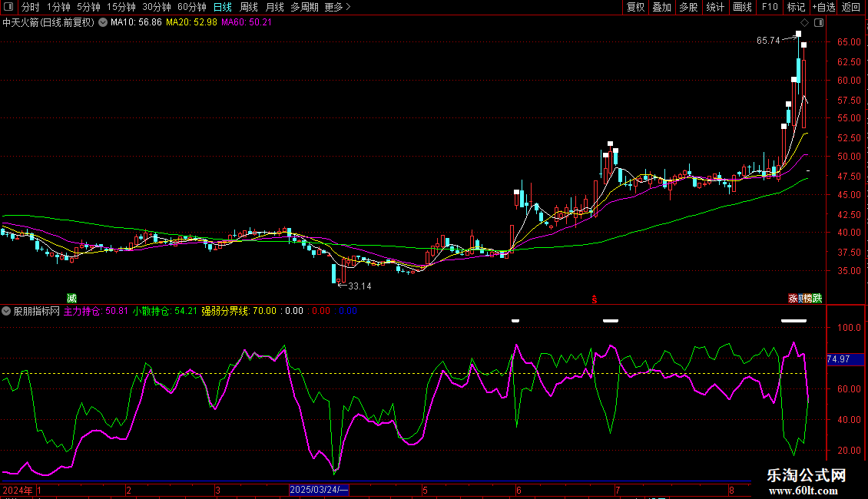The image size is (868, 499).
Task: Click the 跌 tag at chart bottom-right
Action: [x=817, y=298]
